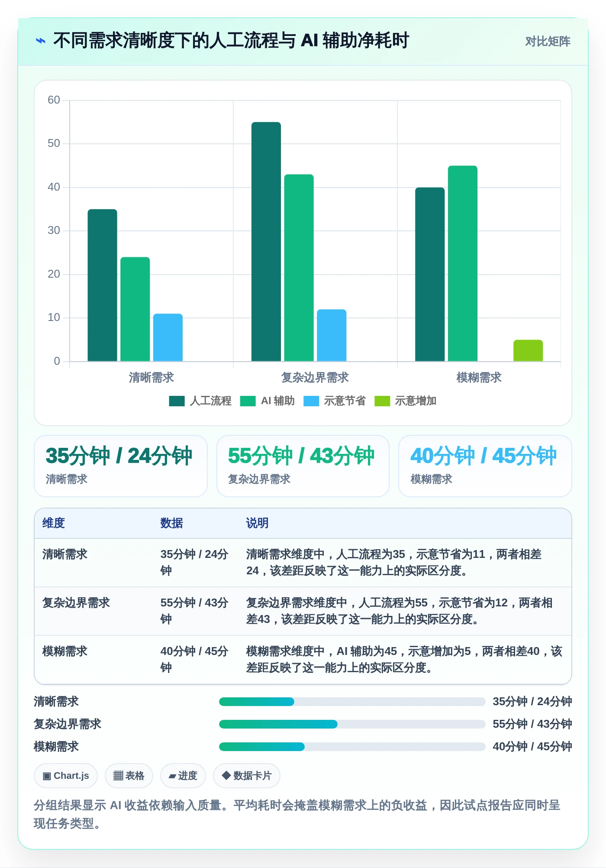Click the blue 示意节省 bar for 清晰需求

168,337
